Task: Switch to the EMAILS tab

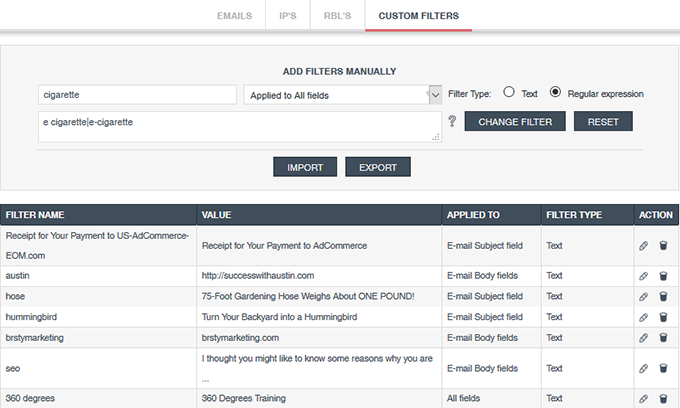Action: tap(235, 16)
